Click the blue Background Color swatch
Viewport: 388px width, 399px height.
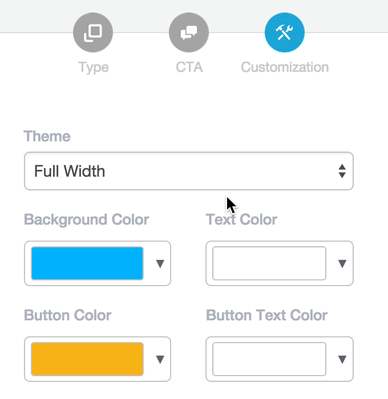tap(87, 263)
